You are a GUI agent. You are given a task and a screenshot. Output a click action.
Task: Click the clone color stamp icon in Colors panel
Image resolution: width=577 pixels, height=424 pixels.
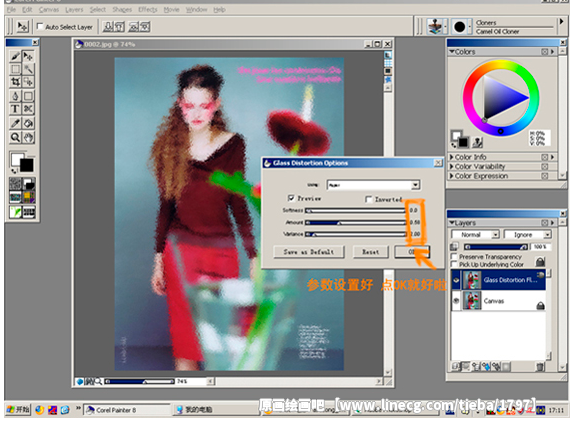477,142
